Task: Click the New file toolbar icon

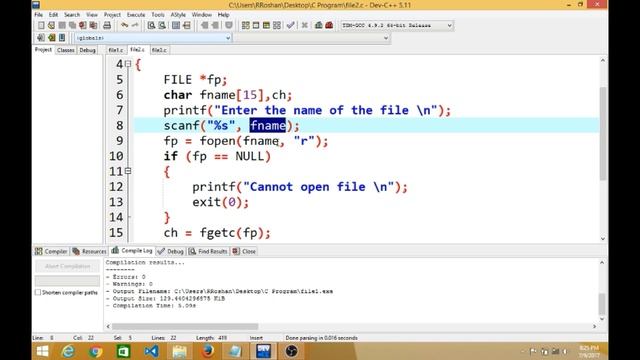Action: point(41,25)
